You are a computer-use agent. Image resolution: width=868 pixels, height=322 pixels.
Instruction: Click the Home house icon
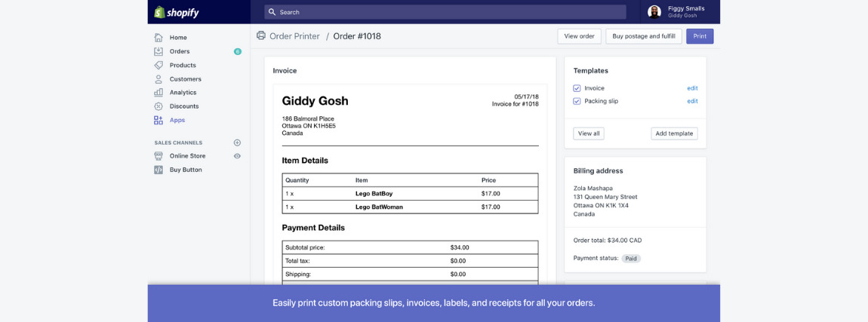(x=159, y=38)
